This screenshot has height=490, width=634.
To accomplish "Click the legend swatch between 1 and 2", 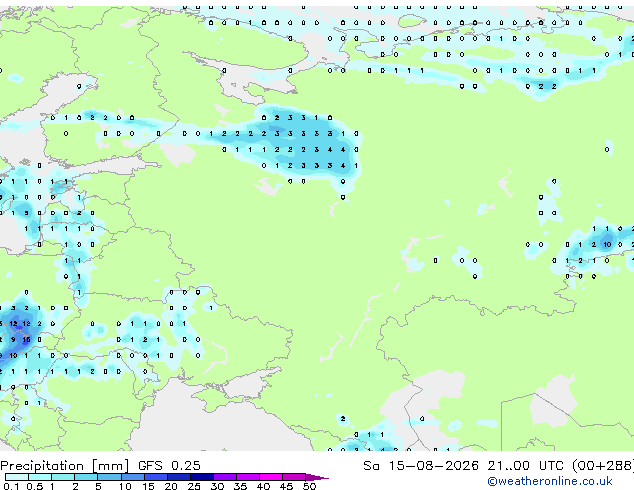I will (x=63, y=477).
